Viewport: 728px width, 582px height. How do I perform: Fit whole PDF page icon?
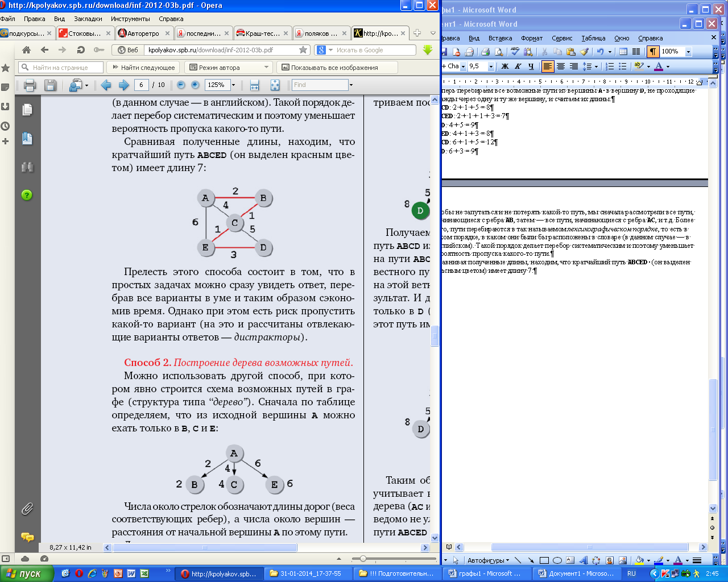(275, 85)
